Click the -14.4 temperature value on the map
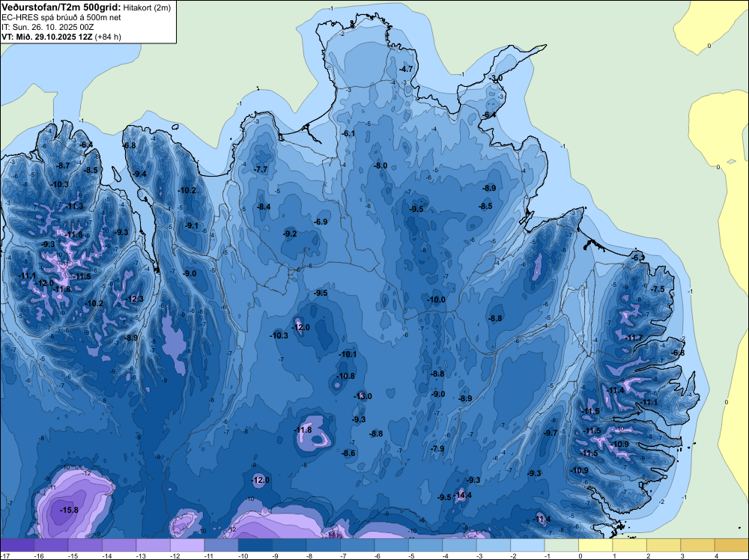The height and width of the screenshot is (560, 749). pyautogui.click(x=462, y=495)
